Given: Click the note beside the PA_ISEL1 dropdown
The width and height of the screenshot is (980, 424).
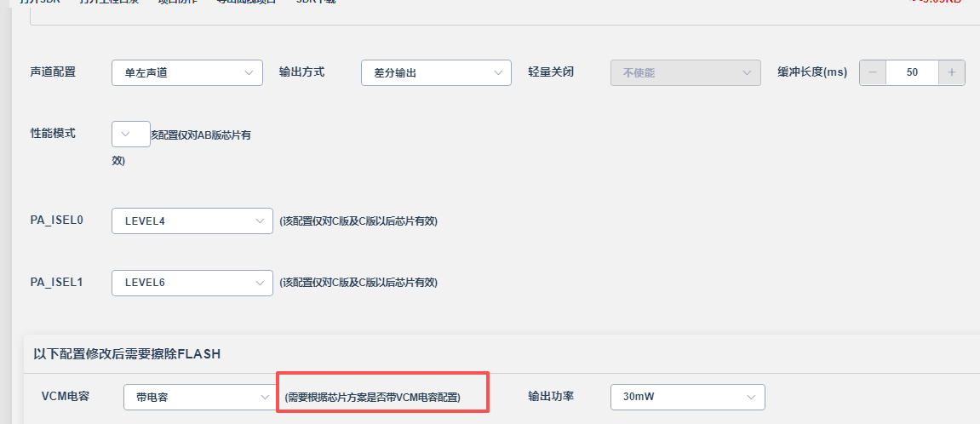Looking at the screenshot, I should pyautogui.click(x=358, y=283).
